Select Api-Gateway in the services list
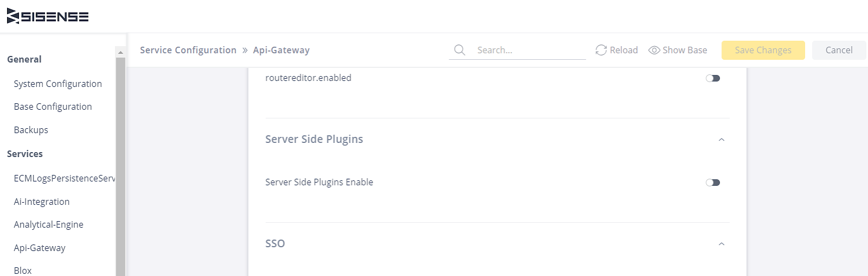Image resolution: width=868 pixels, height=276 pixels. pyautogui.click(x=40, y=248)
